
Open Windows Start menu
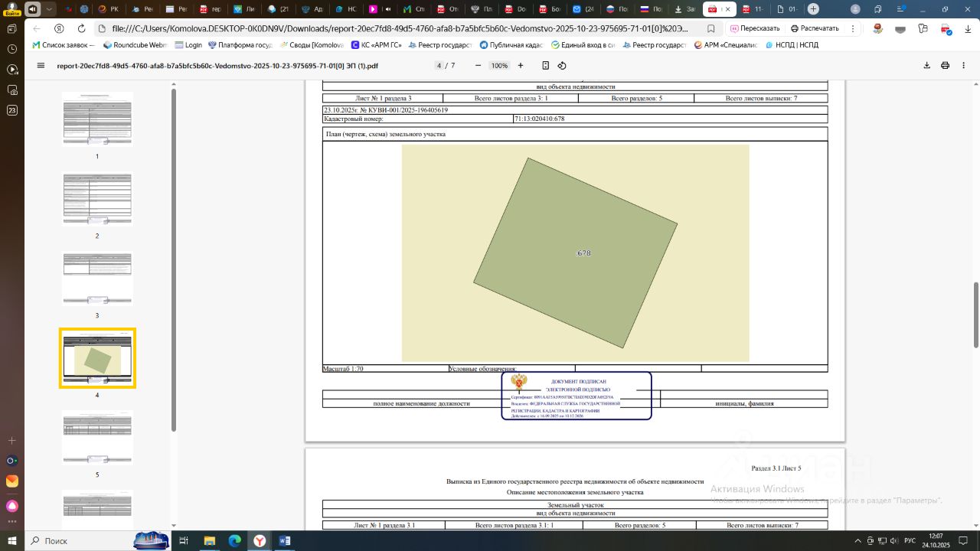pos(12,541)
